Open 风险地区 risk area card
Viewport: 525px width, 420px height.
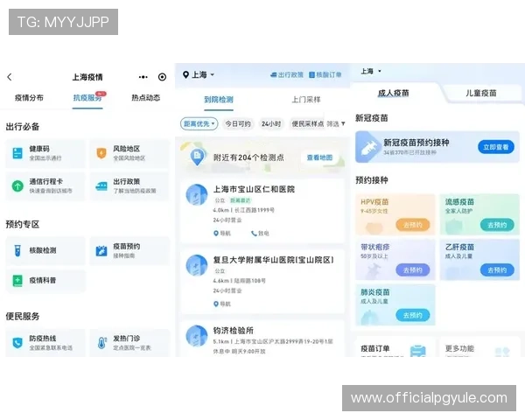129,153
